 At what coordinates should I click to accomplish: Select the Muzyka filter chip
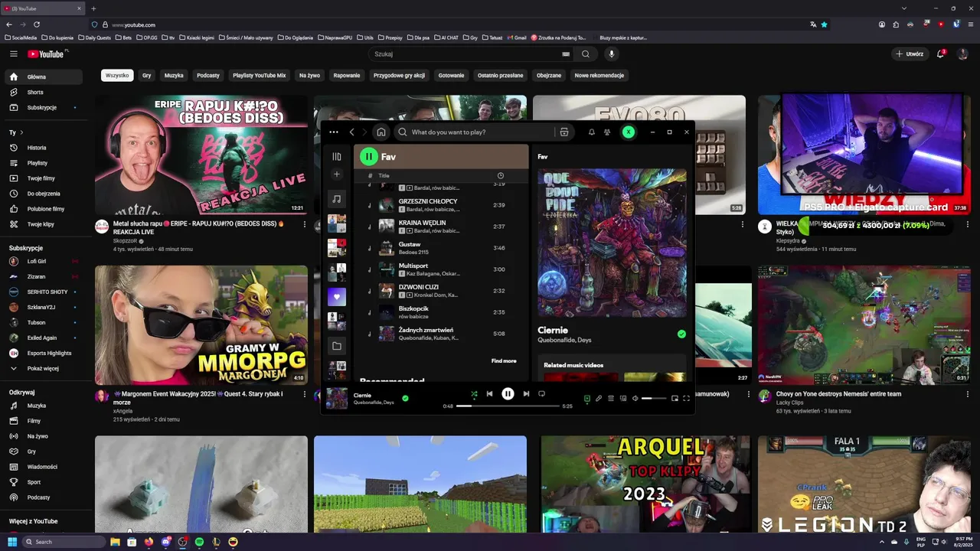pyautogui.click(x=174, y=75)
